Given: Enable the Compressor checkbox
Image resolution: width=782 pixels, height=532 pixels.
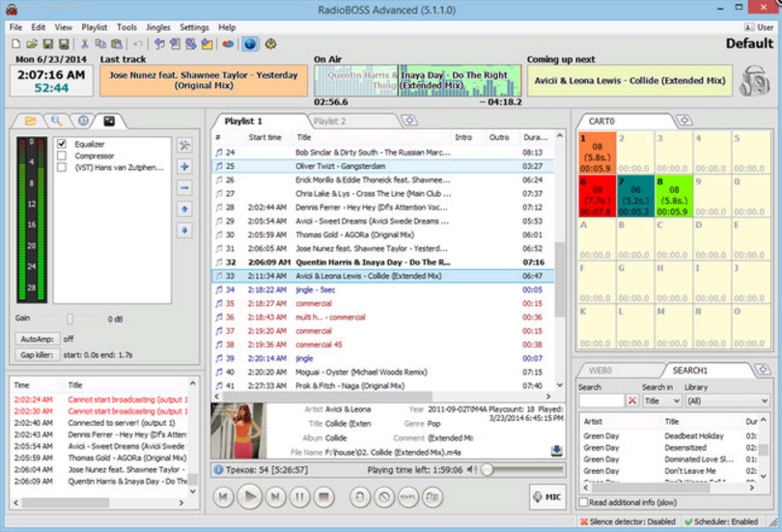Looking at the screenshot, I should tap(62, 155).
